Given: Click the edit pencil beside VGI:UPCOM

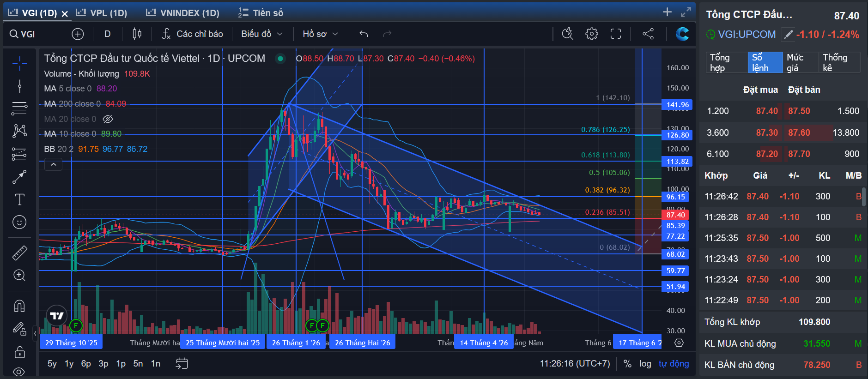Looking at the screenshot, I should click(788, 34).
